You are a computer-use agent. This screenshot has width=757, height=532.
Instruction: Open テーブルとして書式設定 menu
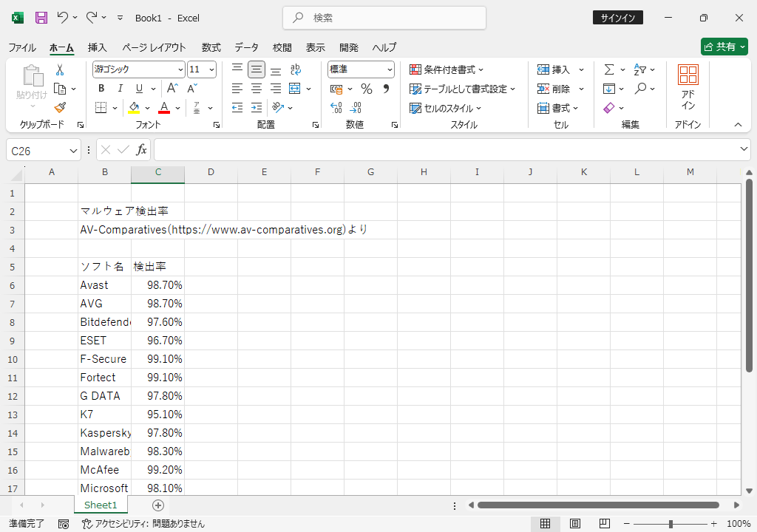[x=463, y=89]
